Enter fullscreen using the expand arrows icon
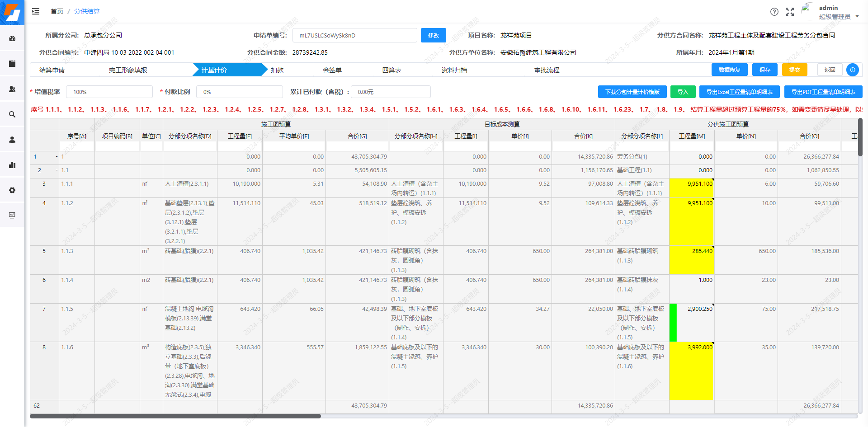Screen dimensions: 868x427 (x=790, y=12)
